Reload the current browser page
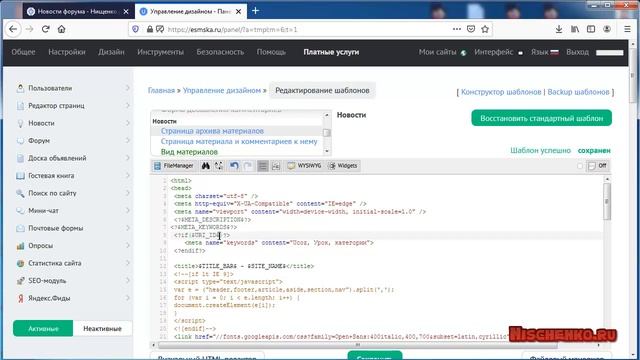Viewport: 640px width, 360px height. coord(45,29)
